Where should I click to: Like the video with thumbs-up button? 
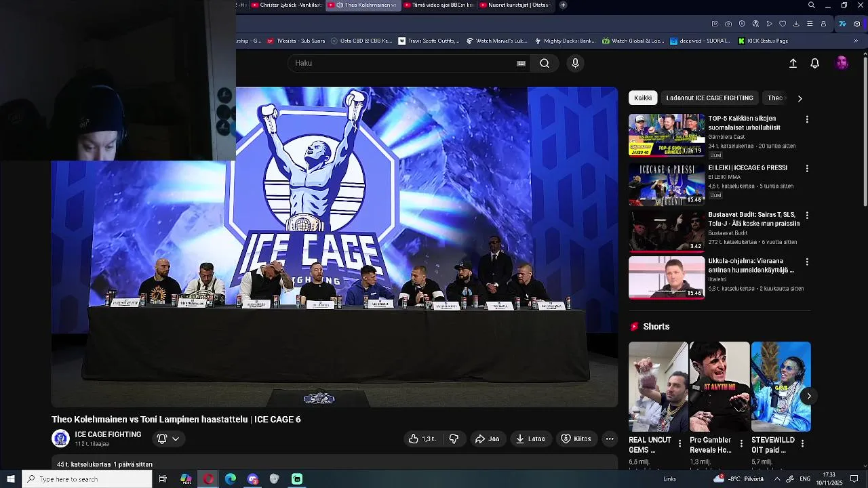point(422,439)
